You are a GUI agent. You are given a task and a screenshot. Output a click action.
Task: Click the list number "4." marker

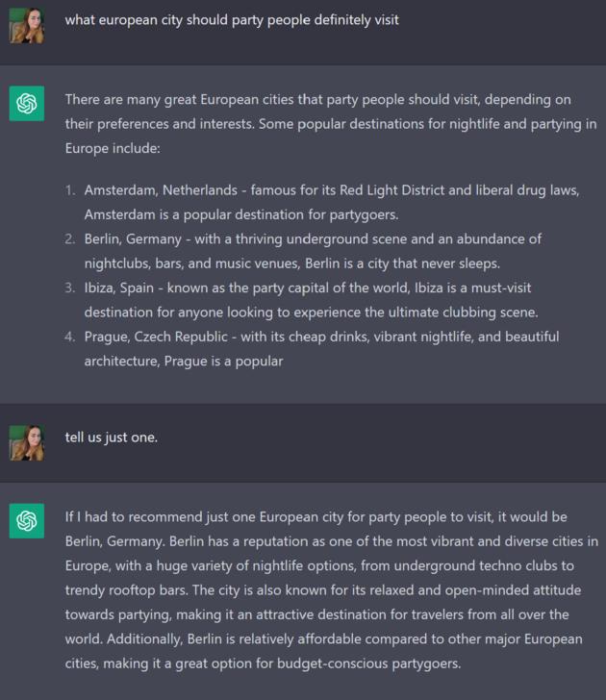[x=70, y=337]
